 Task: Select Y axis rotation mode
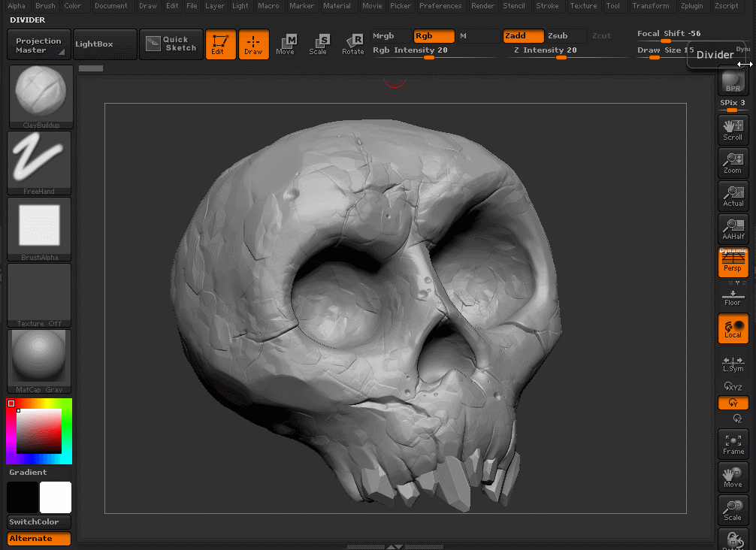(733, 403)
